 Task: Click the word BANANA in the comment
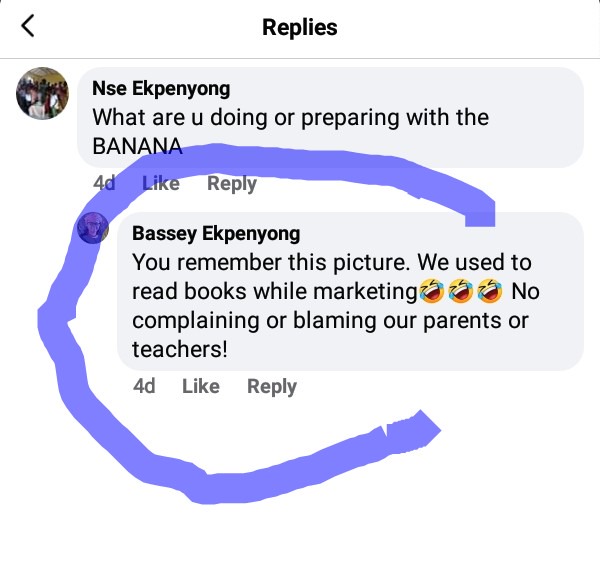click(x=137, y=146)
